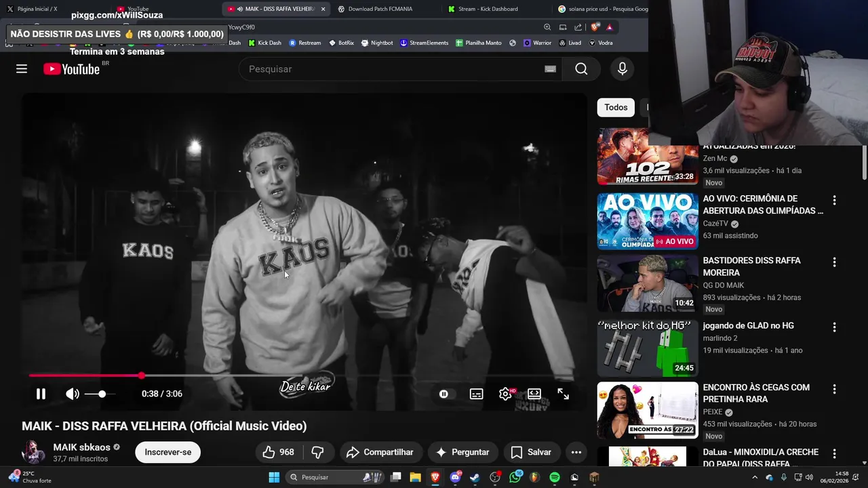
Task: Open the MAIK sbkaos channel avatar
Action: click(x=33, y=452)
